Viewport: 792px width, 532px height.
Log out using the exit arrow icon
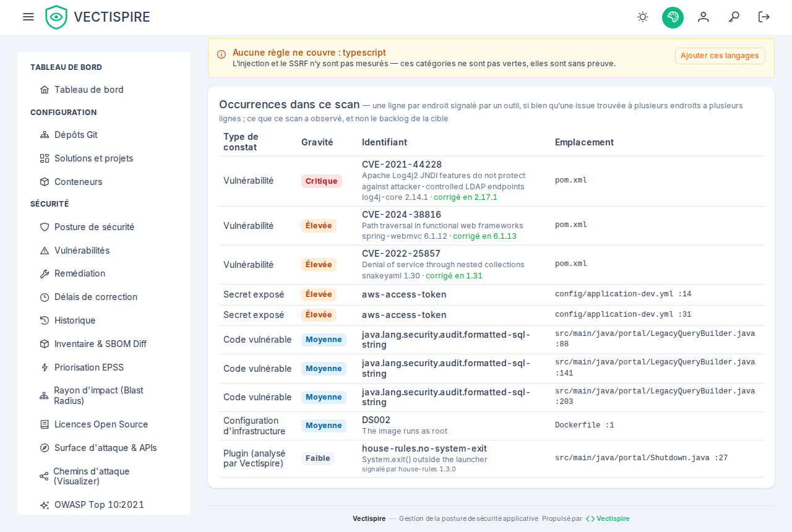pos(764,17)
